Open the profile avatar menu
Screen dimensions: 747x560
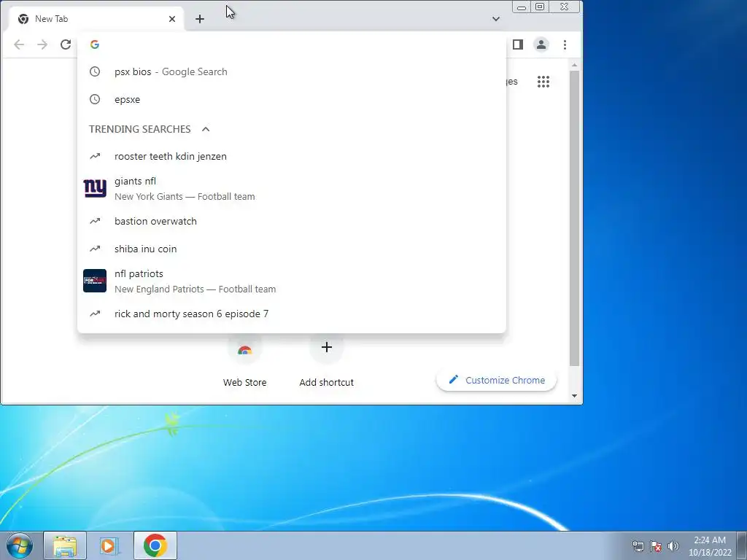click(541, 44)
